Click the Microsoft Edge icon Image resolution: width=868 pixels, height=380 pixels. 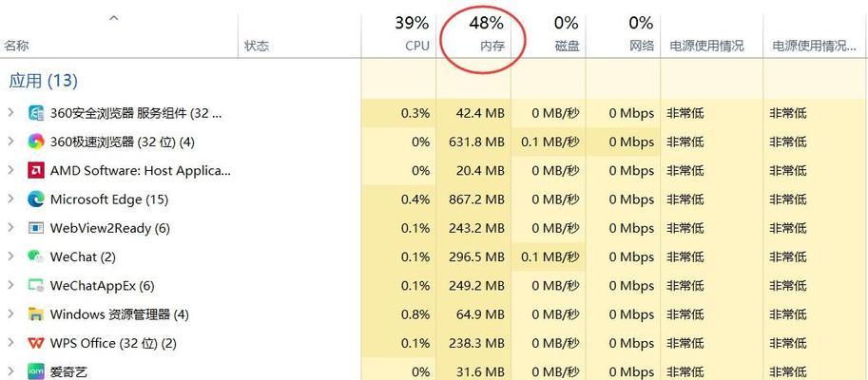pos(36,199)
